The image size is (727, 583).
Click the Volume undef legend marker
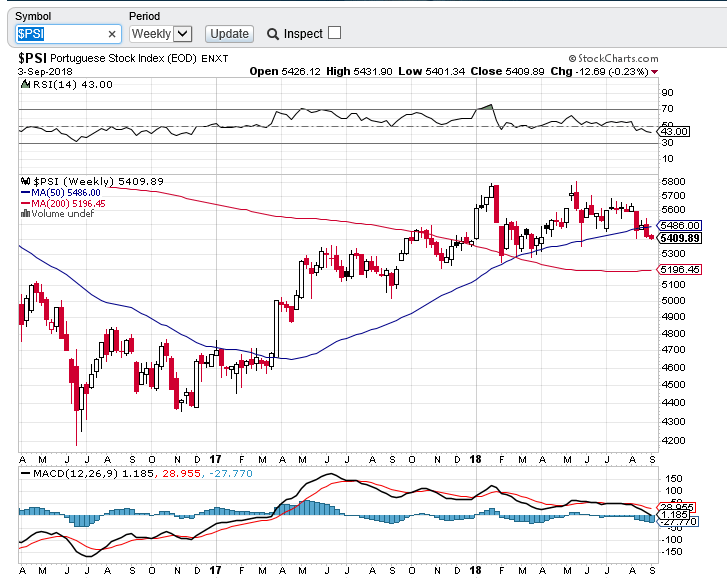click(25, 213)
